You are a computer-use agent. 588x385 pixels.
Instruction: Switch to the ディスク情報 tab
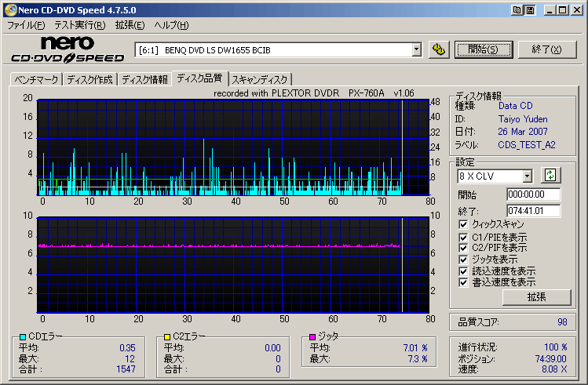coord(144,80)
